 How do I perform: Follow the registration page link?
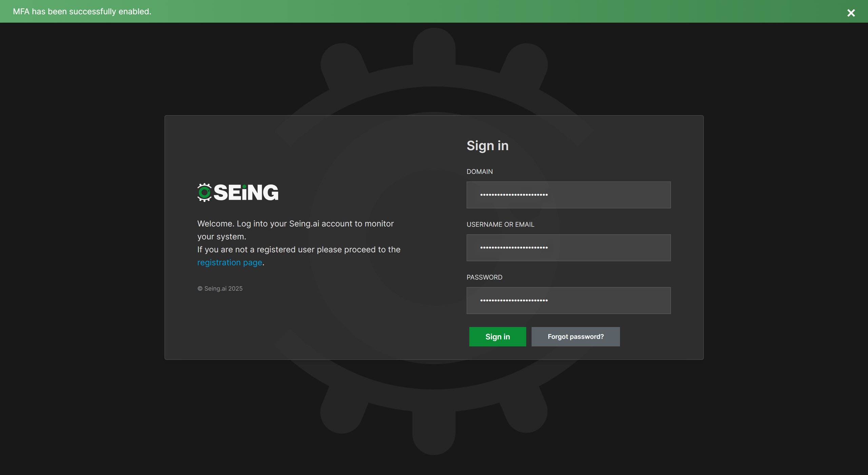pos(230,263)
